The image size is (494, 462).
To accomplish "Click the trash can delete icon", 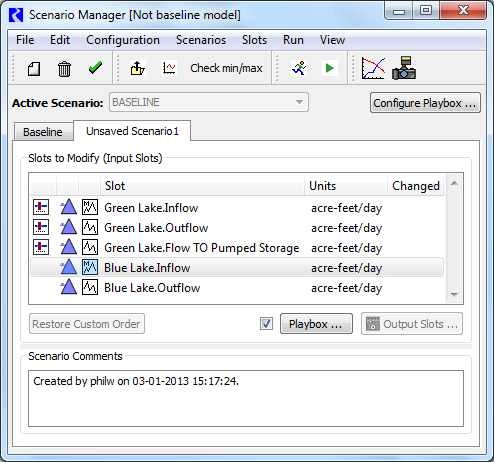I will (x=64, y=69).
